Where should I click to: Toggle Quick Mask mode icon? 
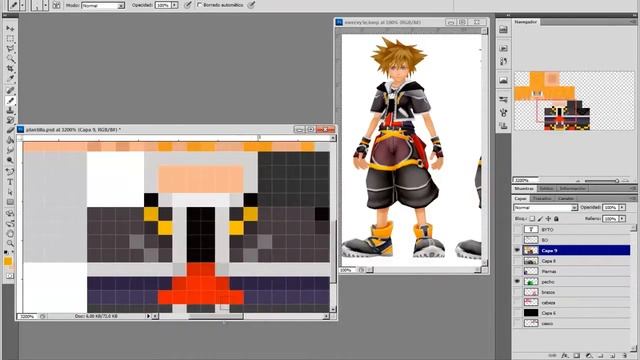(x=10, y=276)
